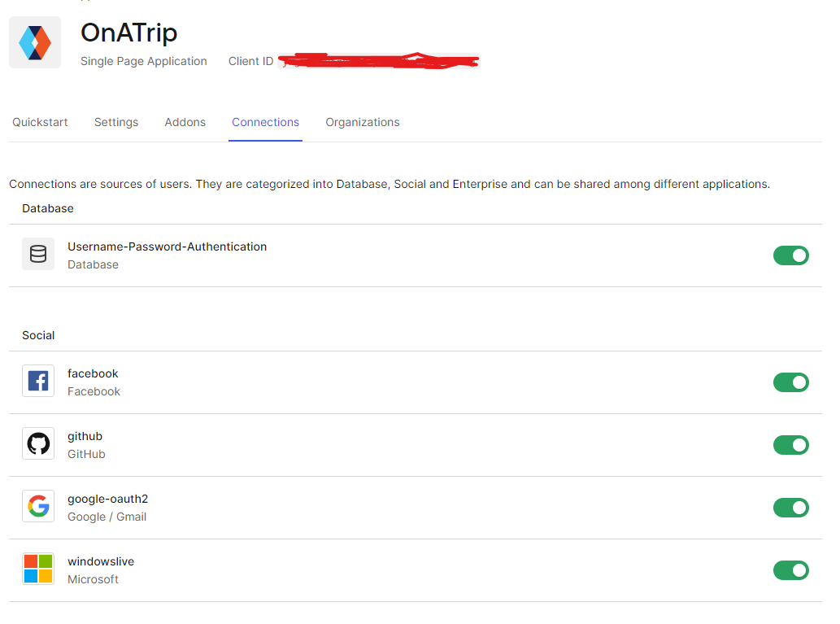This screenshot has height=624, width=840.
Task: Click the GitHub octocat icon
Action: 38,443
